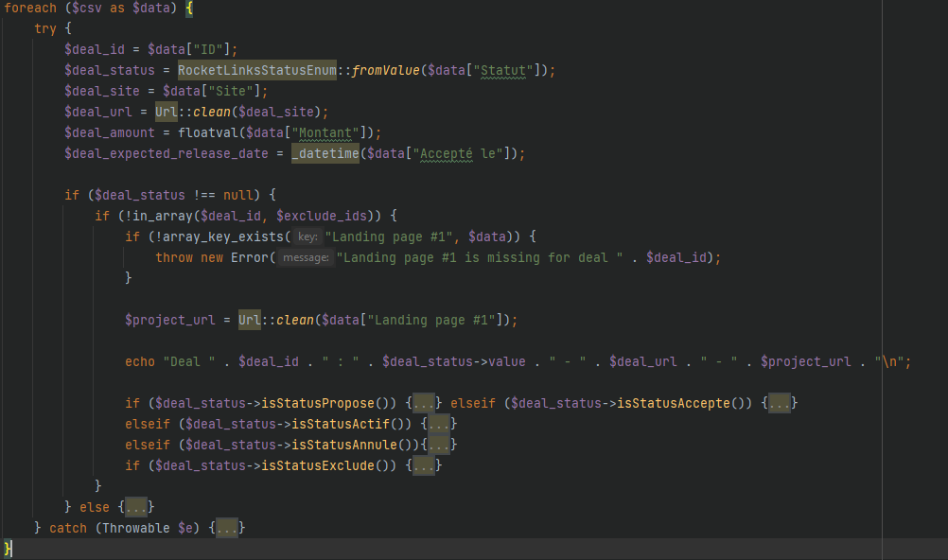Click the _datetime function call
Image resolution: width=948 pixels, height=560 pixels.
(x=325, y=153)
